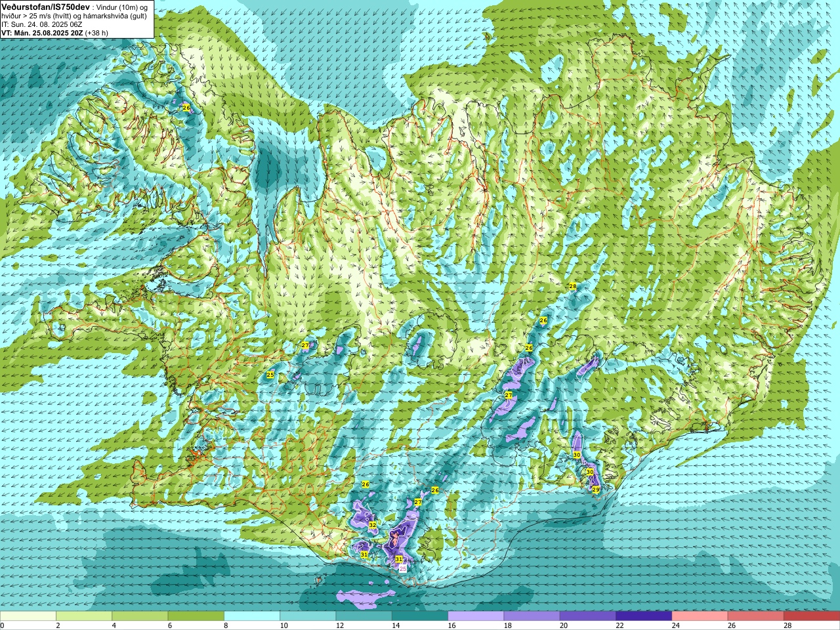Select the 'IT: Sun. 24. 08. 2025 06Z' line
Viewport: 840px width, 630px height.
42,24
